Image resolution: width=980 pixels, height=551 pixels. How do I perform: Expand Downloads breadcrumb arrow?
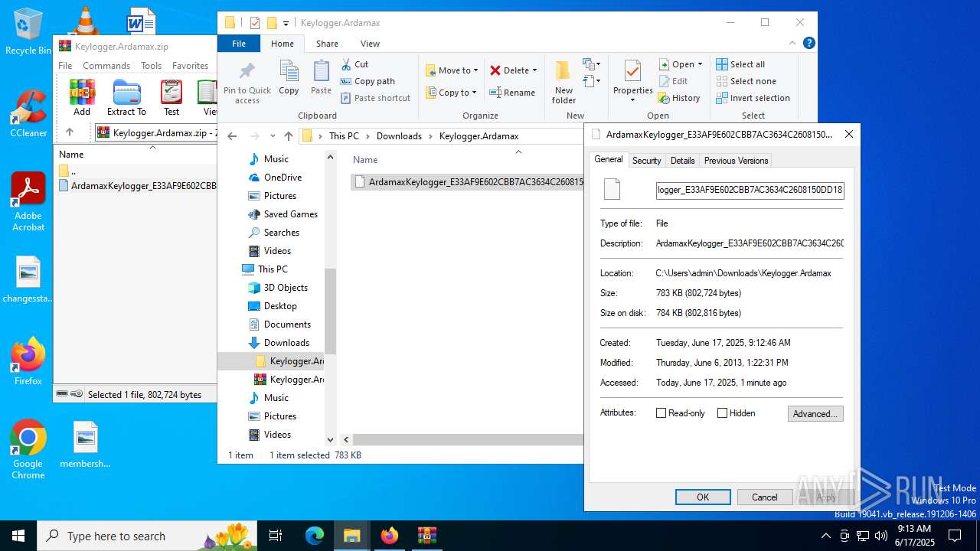click(x=430, y=136)
